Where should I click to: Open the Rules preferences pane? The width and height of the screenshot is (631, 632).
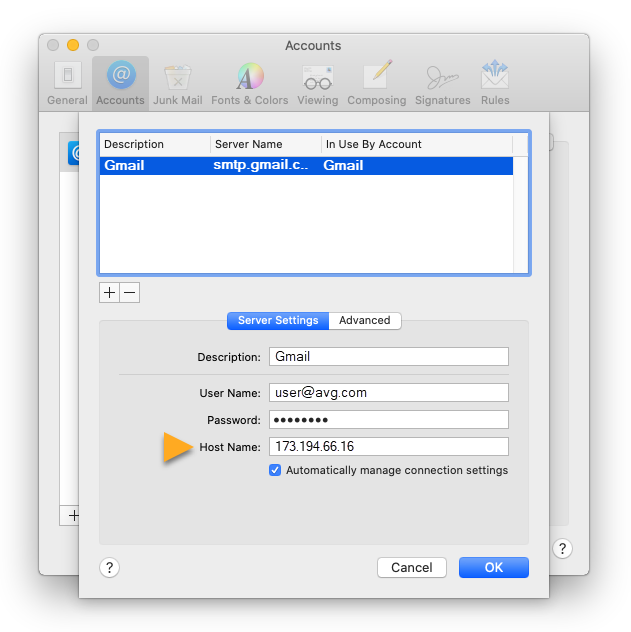[495, 84]
